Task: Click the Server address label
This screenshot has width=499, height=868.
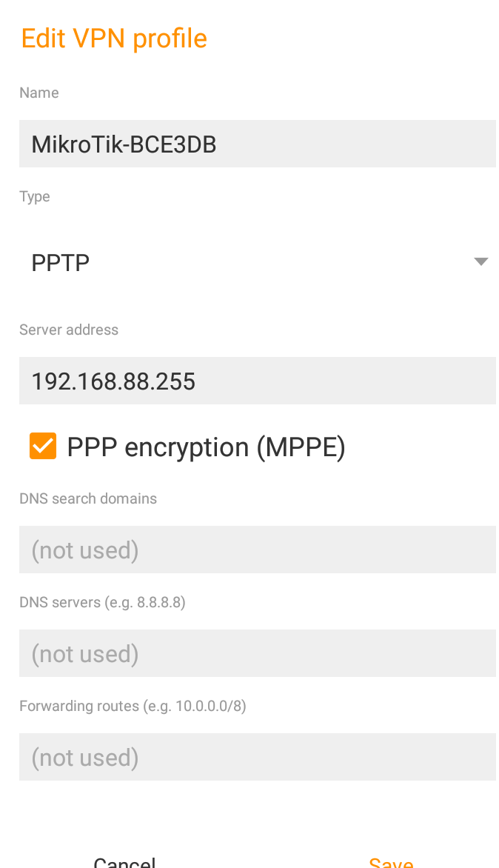Action: point(69,330)
